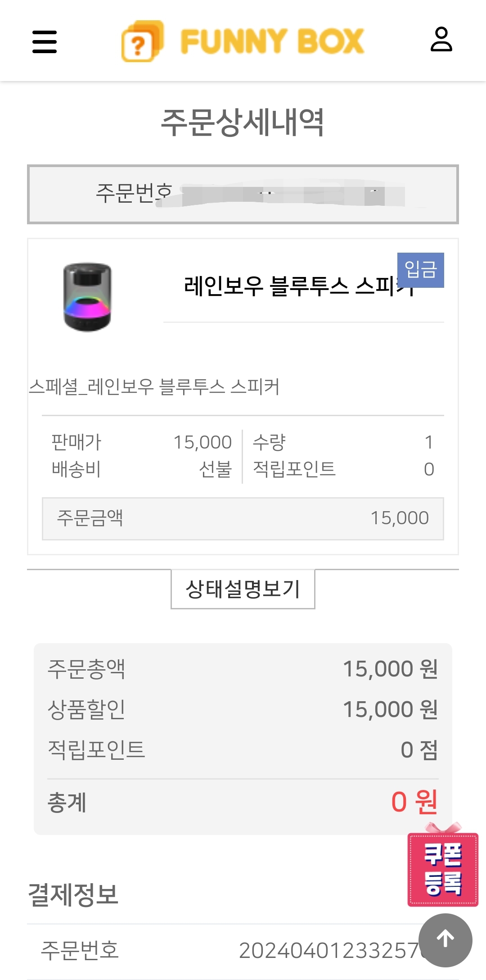Click the red 총계 0 원 total
The height and width of the screenshot is (980, 486).
pos(414,802)
